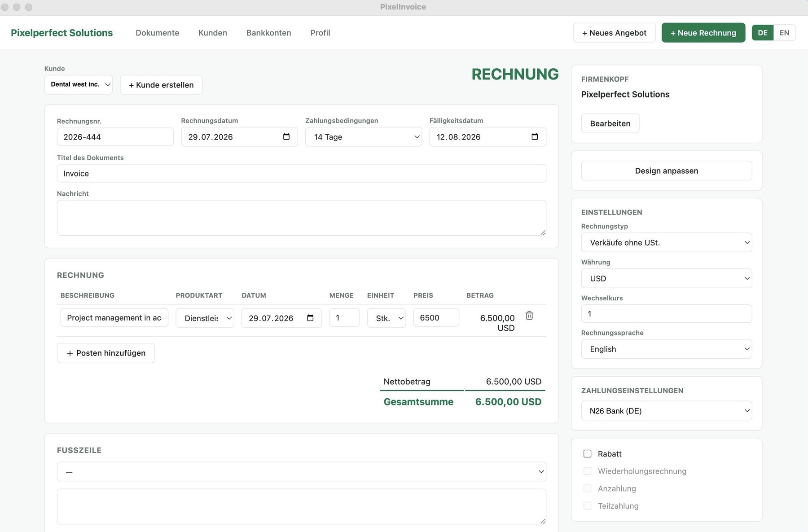Image resolution: width=808 pixels, height=532 pixels.
Task: Open calendar icon in line item Datum
Action: click(310, 318)
